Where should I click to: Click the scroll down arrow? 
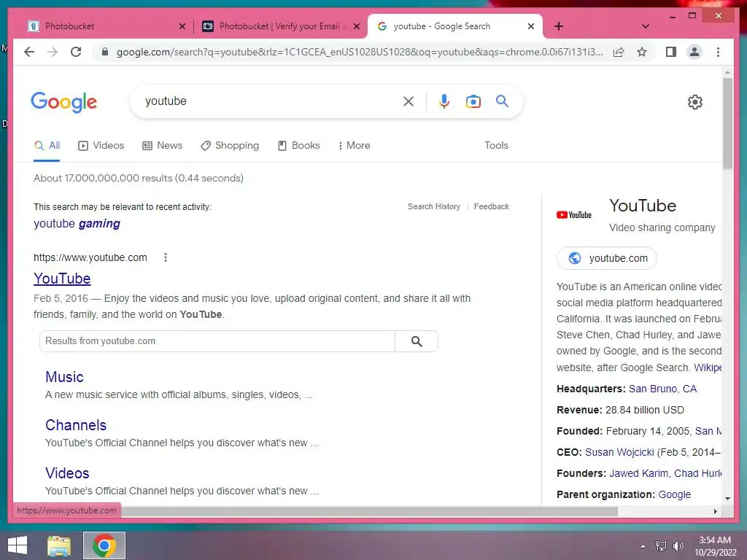[727, 499]
